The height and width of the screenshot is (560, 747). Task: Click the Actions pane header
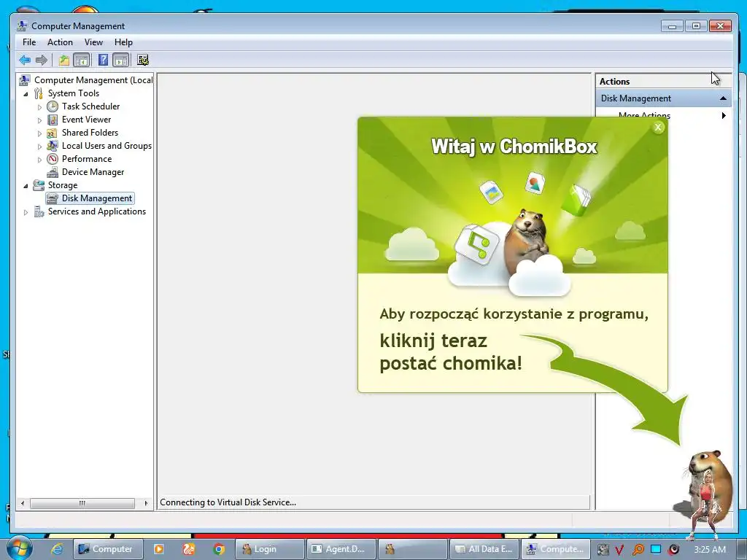[x=663, y=82]
